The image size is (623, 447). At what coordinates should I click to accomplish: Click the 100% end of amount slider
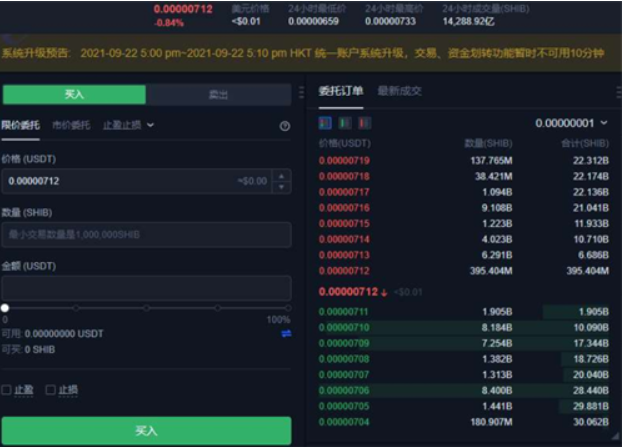[x=287, y=309]
